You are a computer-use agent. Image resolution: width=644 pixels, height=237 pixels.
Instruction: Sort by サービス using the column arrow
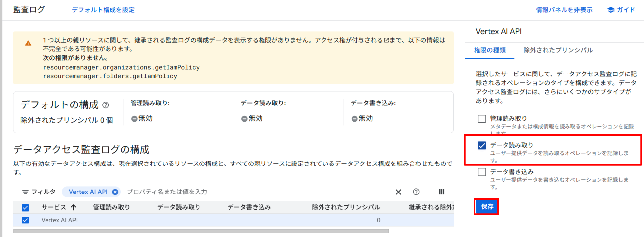74,207
